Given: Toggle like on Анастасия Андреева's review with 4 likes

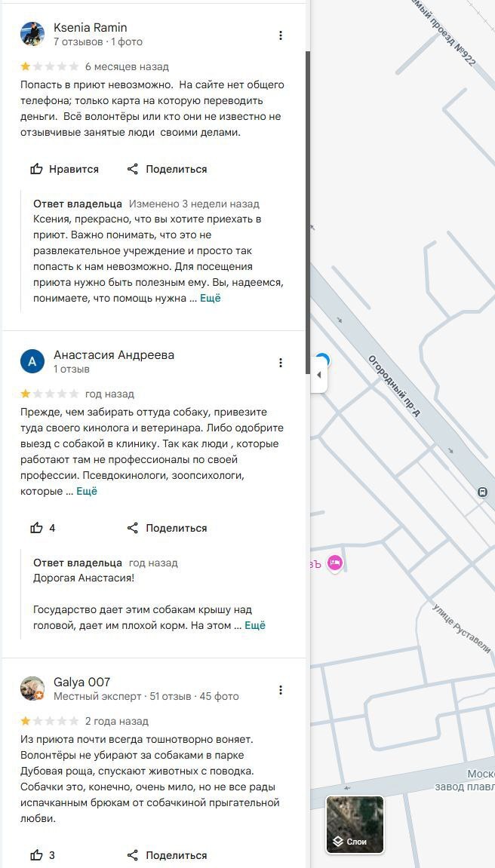Looking at the screenshot, I should [43, 528].
